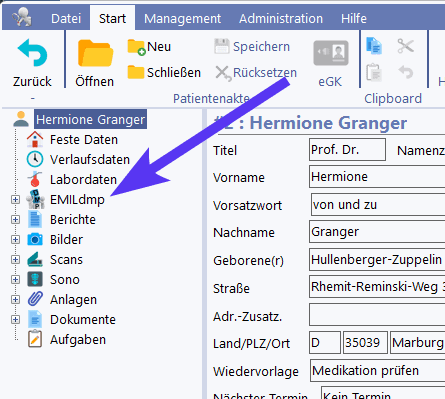Go back with the Zurück arrow icon

(32, 52)
